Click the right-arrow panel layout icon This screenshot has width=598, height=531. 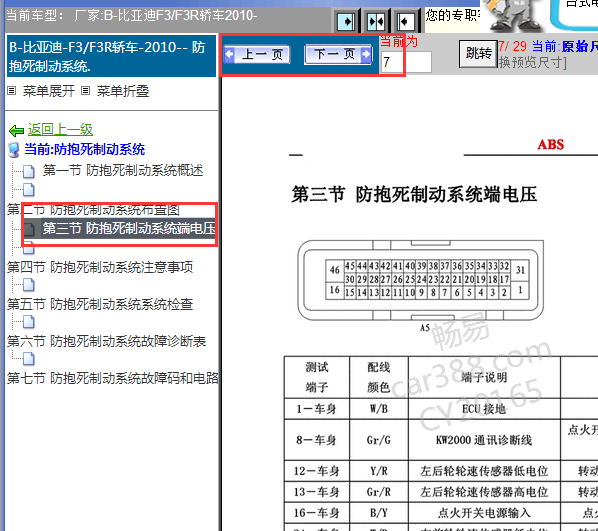pyautogui.click(x=346, y=21)
